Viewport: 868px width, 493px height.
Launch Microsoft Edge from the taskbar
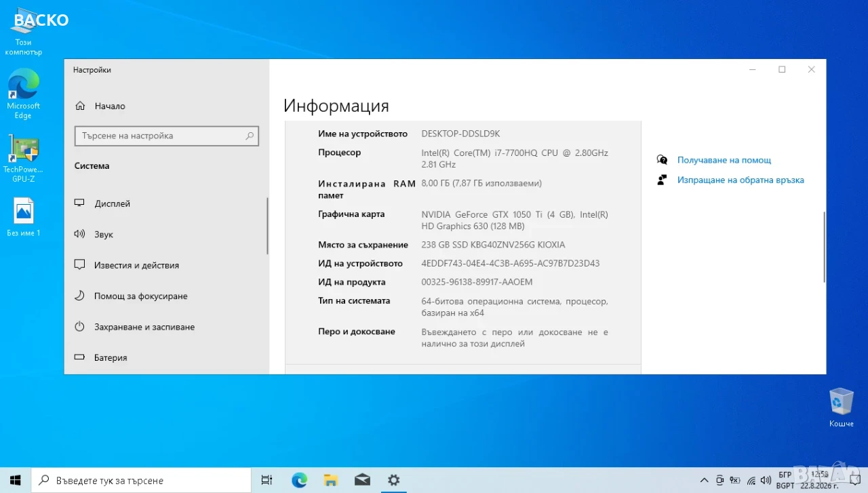click(299, 480)
